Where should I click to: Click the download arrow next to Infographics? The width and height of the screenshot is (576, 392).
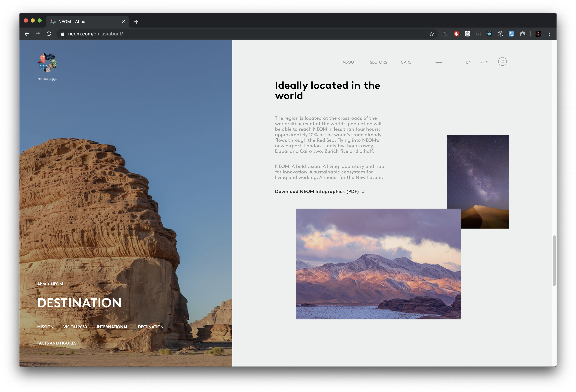tap(363, 191)
